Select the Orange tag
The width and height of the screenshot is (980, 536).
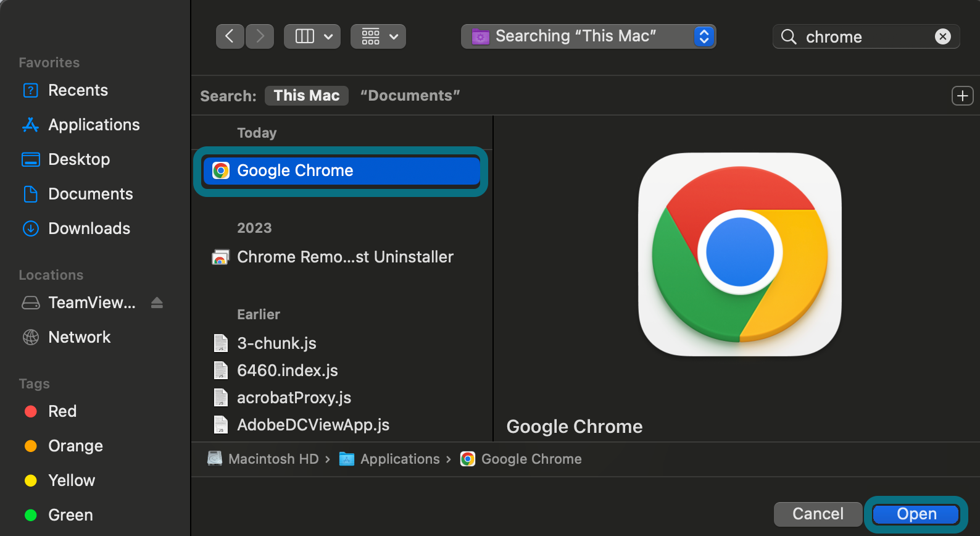(75, 446)
